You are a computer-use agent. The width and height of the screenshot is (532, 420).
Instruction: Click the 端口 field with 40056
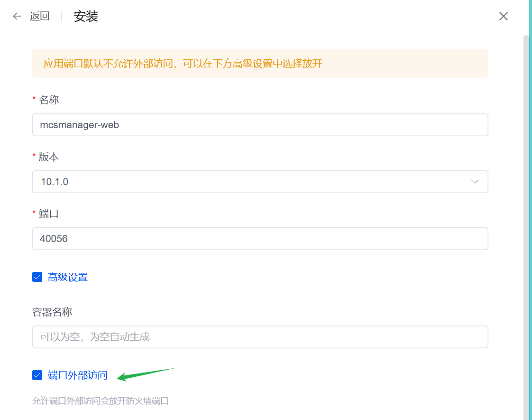(x=260, y=239)
